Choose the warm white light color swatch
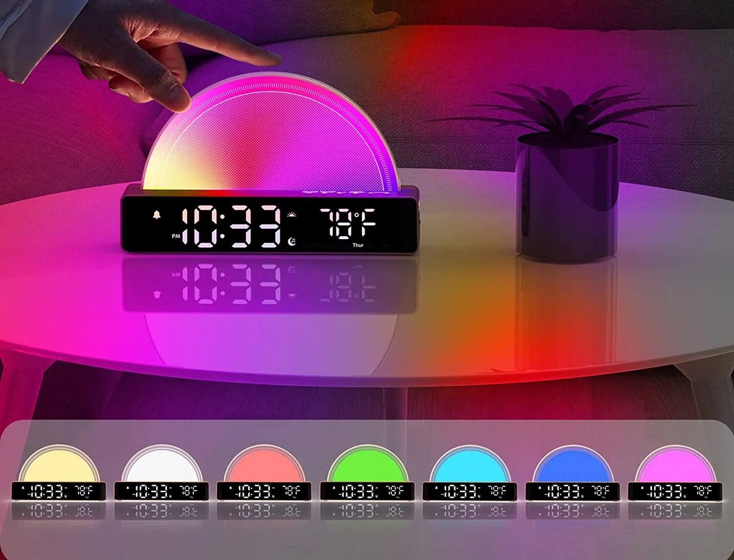 [161, 465]
